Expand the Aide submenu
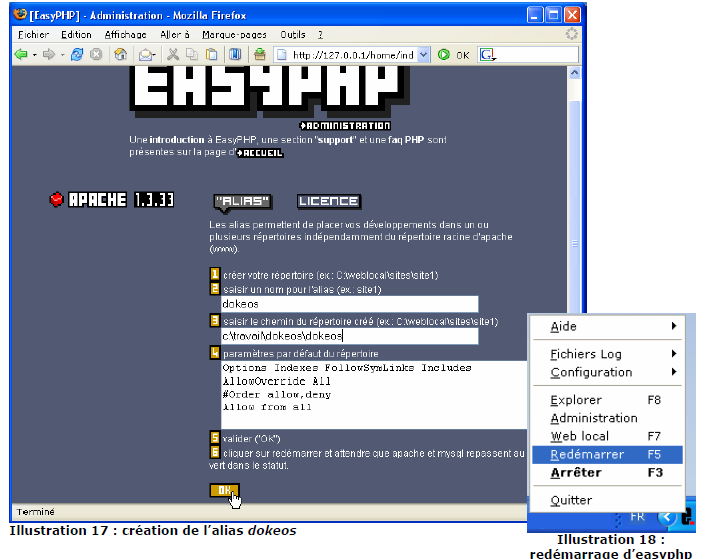Viewport: 705px width, 559px height. coord(674,326)
